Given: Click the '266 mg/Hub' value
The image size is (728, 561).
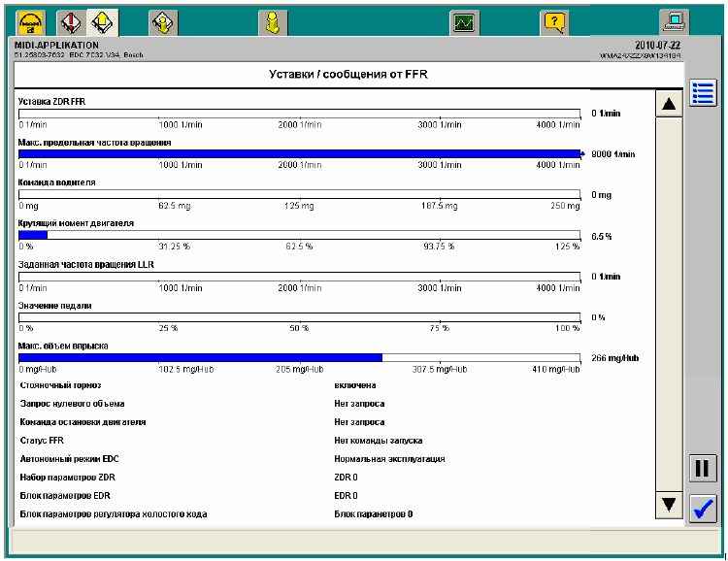Looking at the screenshot, I should pos(614,358).
